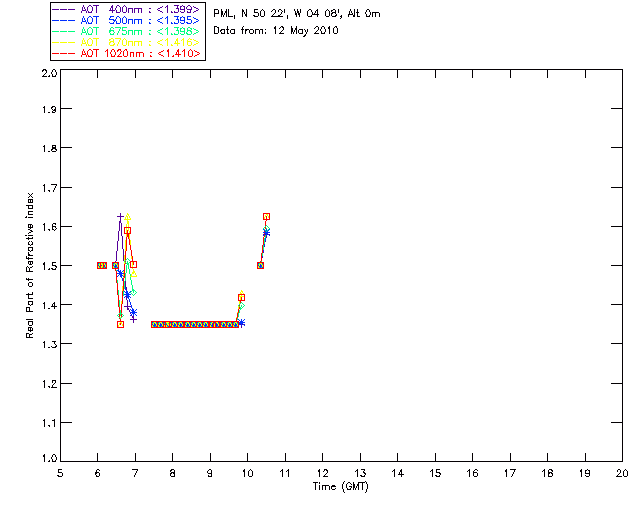This screenshot has height=512, width=640.
Task: Click the x-axis tick label 9
Action: (x=210, y=473)
